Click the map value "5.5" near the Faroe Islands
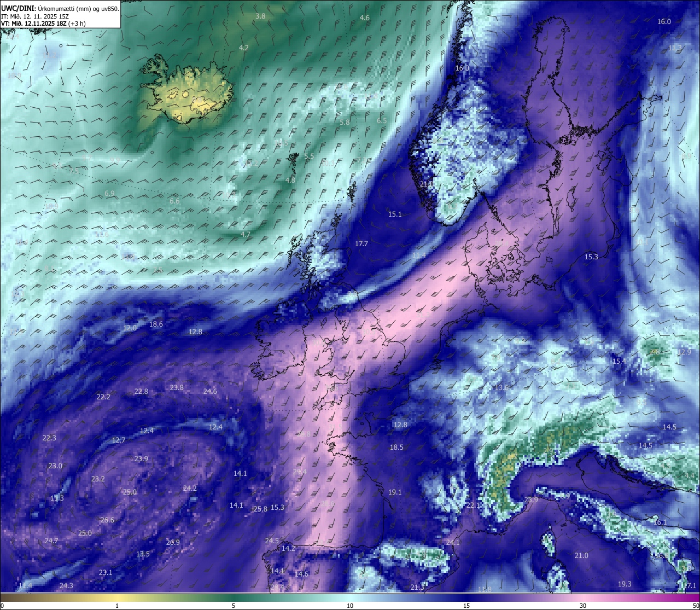This screenshot has width=700, height=610. (309, 156)
